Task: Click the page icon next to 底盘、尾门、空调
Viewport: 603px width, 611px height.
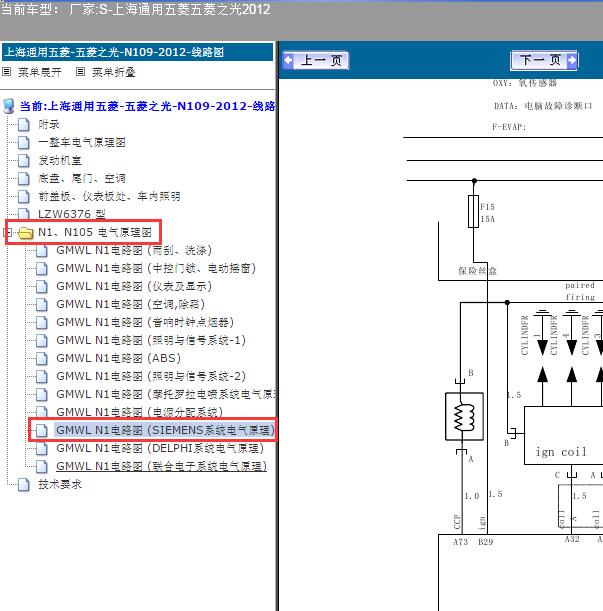Action: point(24,178)
